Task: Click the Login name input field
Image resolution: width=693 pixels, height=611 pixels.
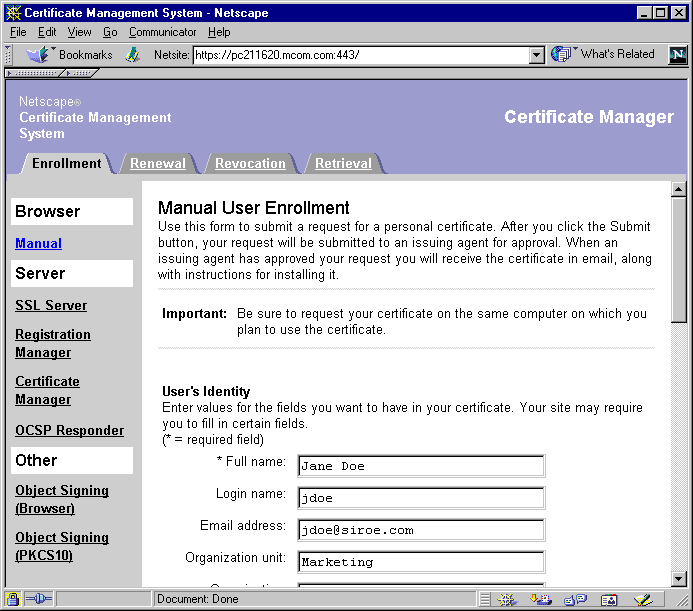Action: [421, 498]
